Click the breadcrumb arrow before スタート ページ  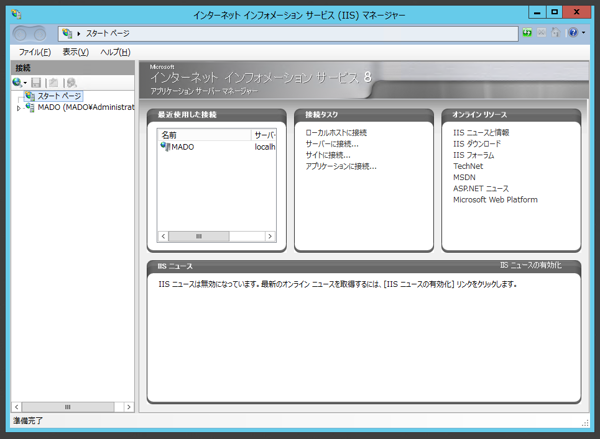click(78, 34)
